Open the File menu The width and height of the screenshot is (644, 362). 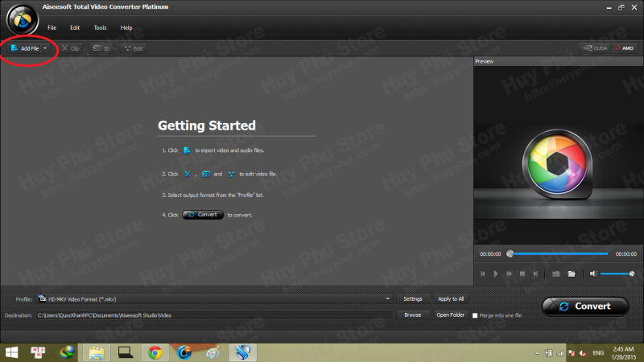(52, 27)
